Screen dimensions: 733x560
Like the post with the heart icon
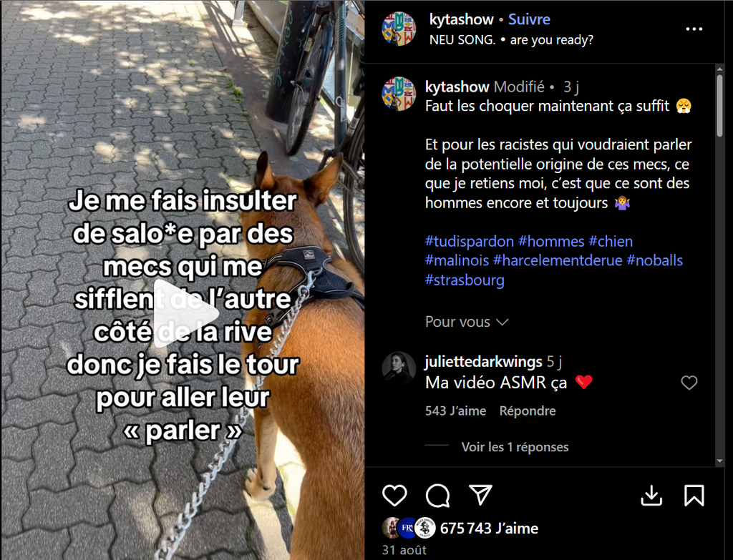(394, 495)
